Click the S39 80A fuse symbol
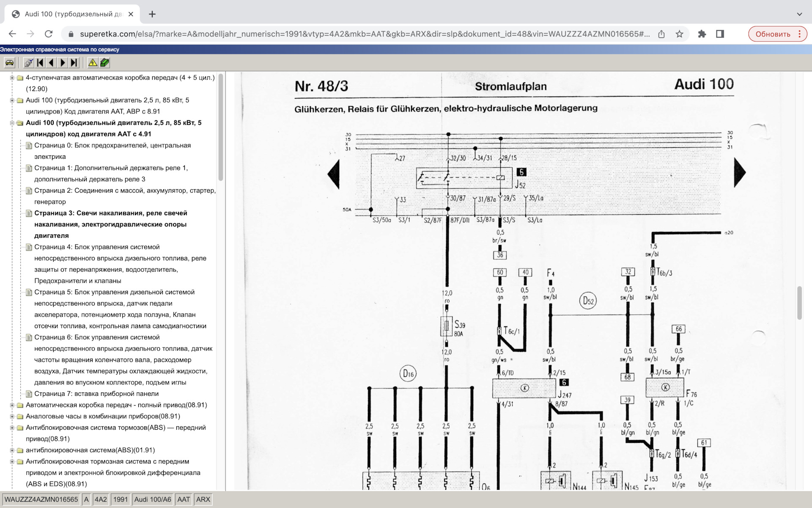812x508 pixels. coord(446,326)
